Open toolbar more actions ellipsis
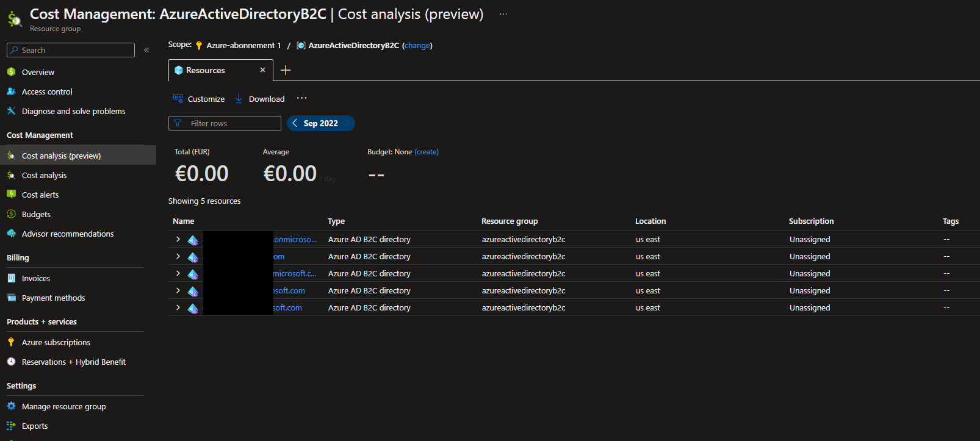The image size is (980, 441). point(302,98)
